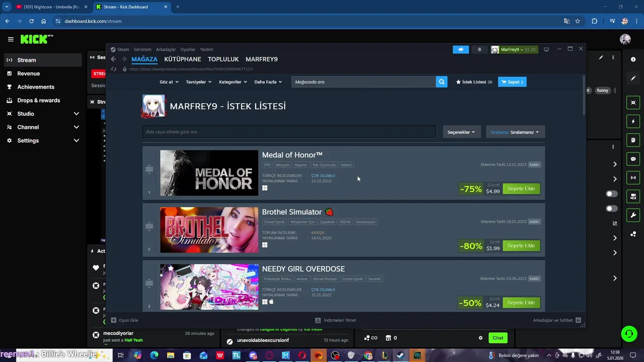Click the browser bookmark star icon
The image size is (644, 362).
click(x=578, y=21)
